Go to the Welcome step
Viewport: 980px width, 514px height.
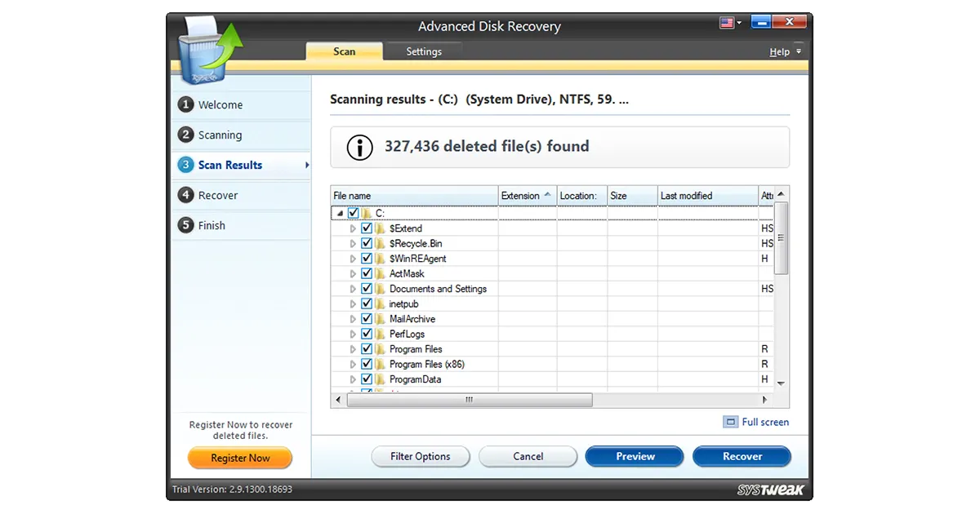241,104
